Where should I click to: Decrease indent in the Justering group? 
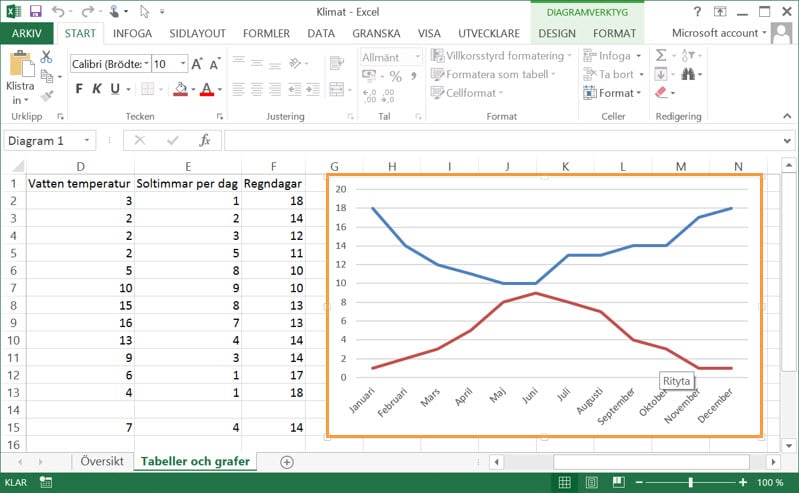(x=295, y=89)
